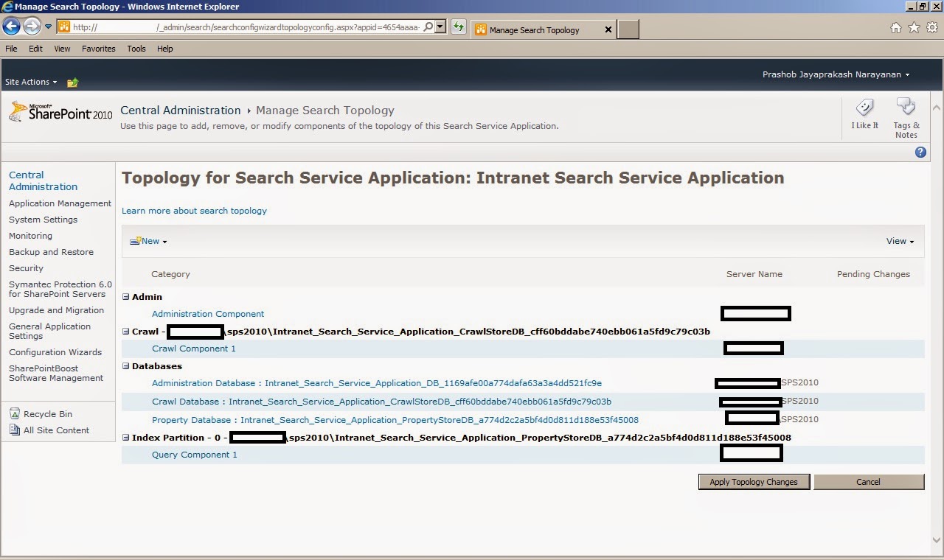The width and height of the screenshot is (944, 560).
Task: Click the Favorites star icon
Action: (x=914, y=27)
